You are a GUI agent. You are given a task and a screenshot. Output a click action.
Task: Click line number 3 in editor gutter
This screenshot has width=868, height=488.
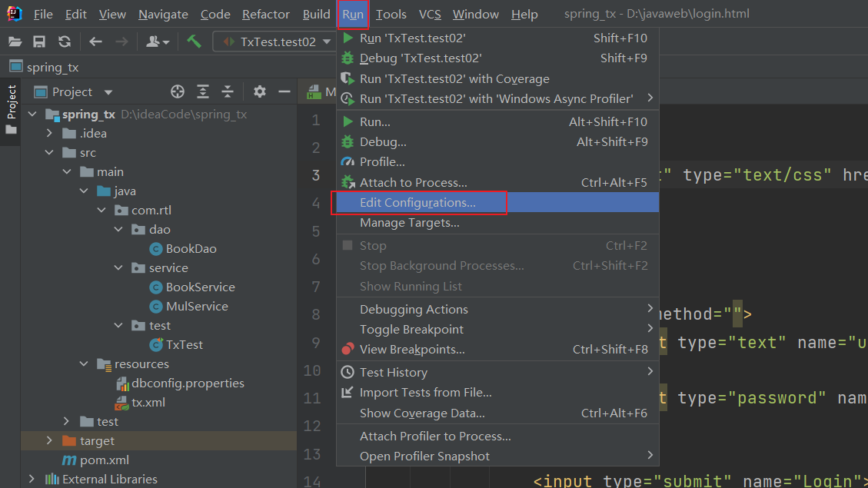coord(315,175)
